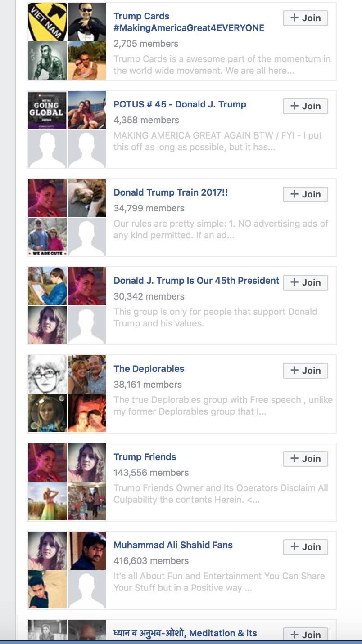Join The Deplorables group
This screenshot has height=644, width=362.
tap(305, 371)
